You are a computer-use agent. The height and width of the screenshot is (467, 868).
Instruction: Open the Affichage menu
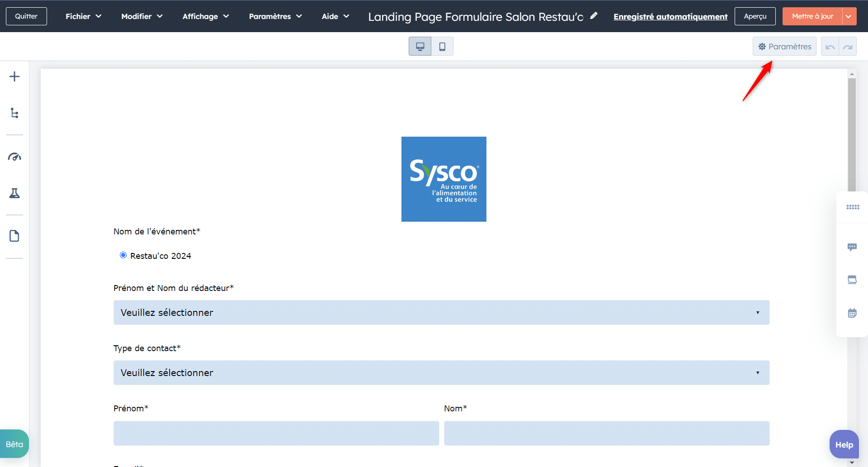click(206, 16)
